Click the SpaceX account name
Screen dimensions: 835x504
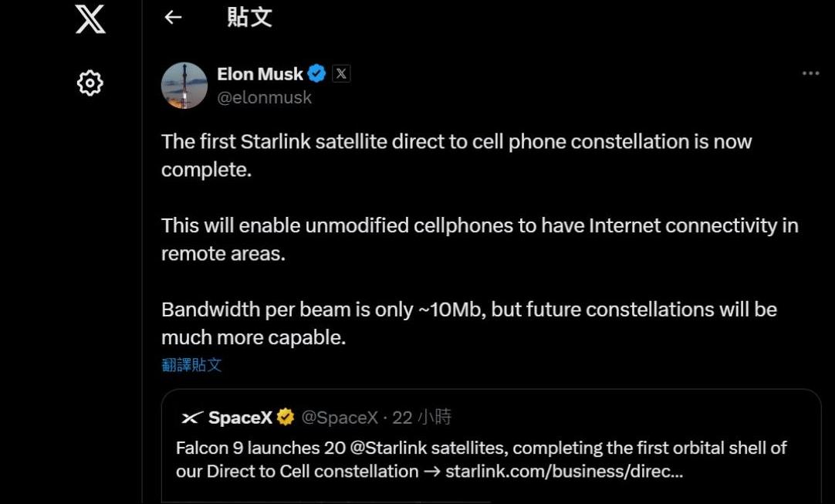pyautogui.click(x=240, y=418)
